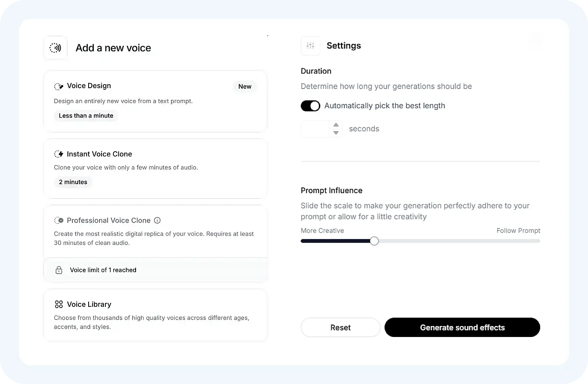The width and height of the screenshot is (588, 384).
Task: Click the Voice Library grid icon
Action: pyautogui.click(x=59, y=304)
